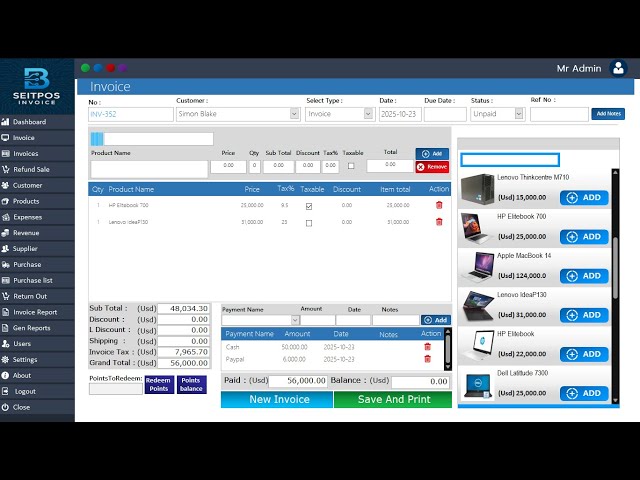Click the Revenue sidebar icon
Screen dimensions: 640x480
pyautogui.click(x=5, y=233)
